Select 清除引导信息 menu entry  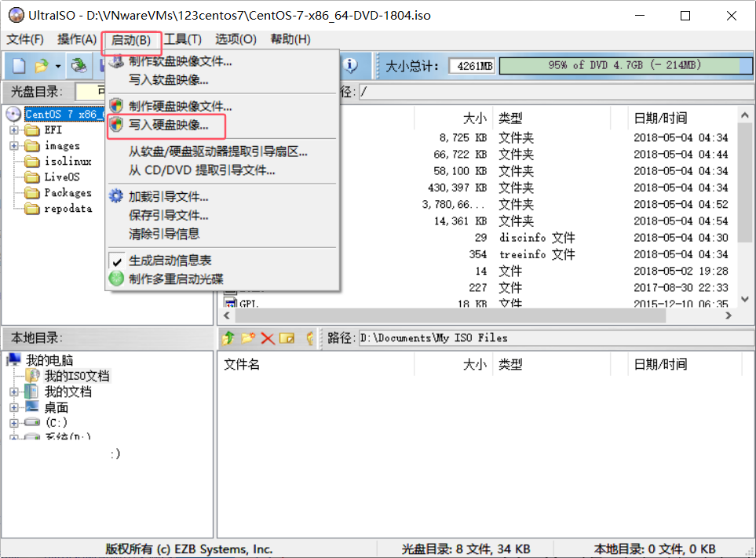coord(164,234)
